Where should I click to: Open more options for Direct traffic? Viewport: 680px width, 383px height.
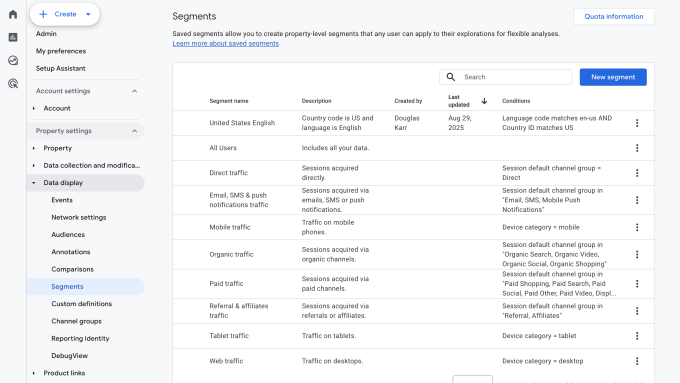pos(637,173)
